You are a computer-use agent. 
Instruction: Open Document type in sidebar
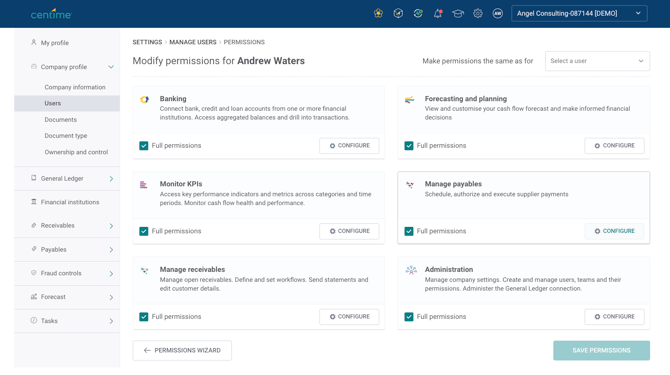66,136
